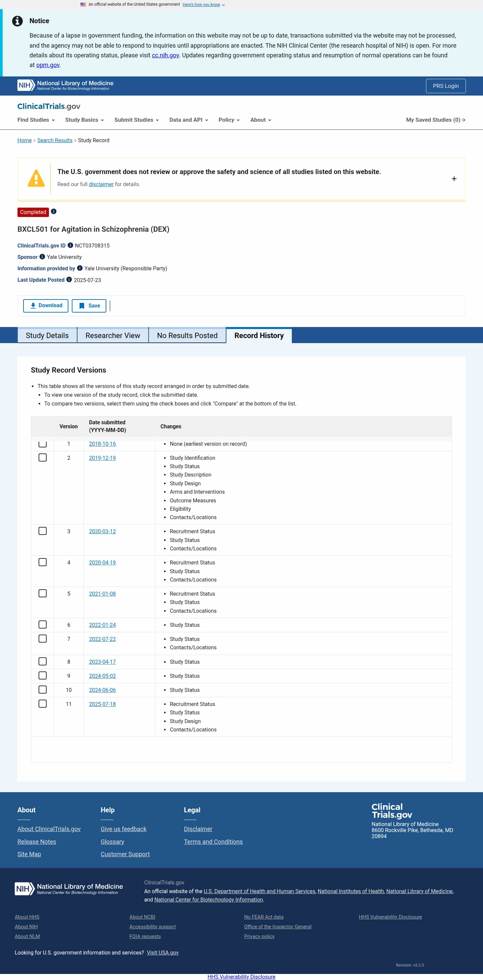This screenshot has height=980, width=483.
Task: Open the Release Notes footer link
Action: click(x=37, y=842)
